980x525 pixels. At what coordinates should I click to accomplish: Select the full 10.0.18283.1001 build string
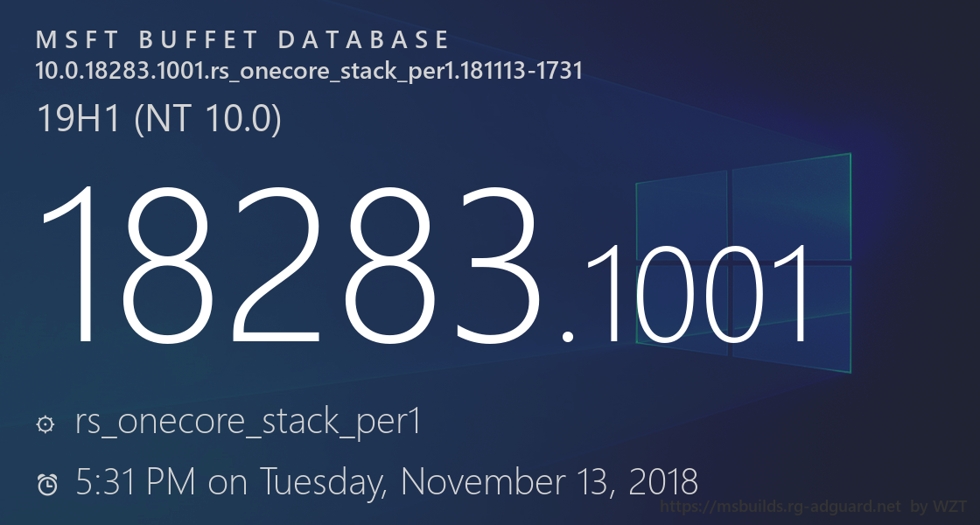[309, 71]
